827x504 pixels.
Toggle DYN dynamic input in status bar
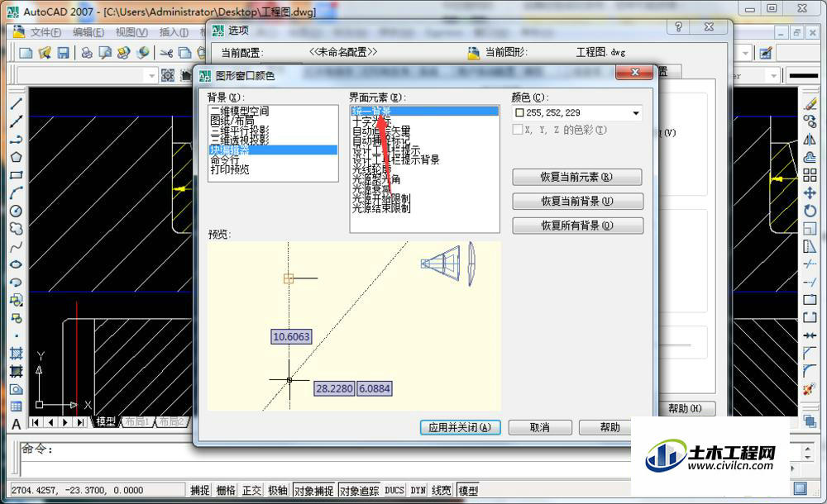click(418, 490)
